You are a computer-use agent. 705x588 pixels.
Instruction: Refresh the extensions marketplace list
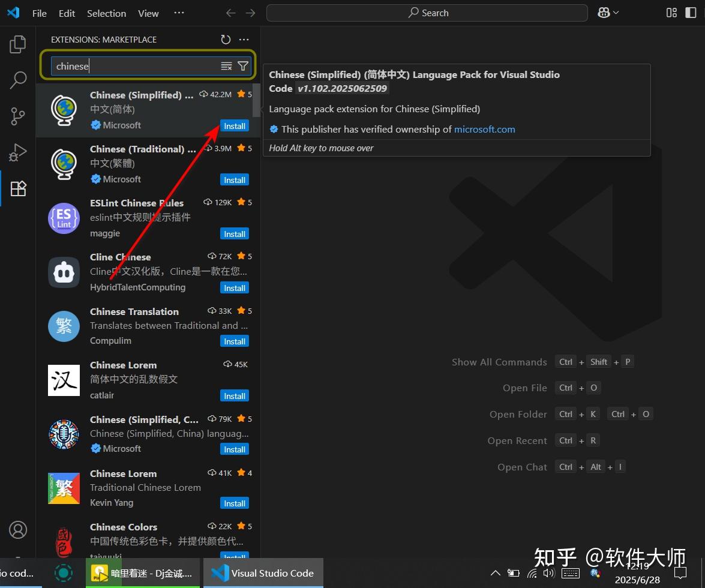tap(225, 40)
